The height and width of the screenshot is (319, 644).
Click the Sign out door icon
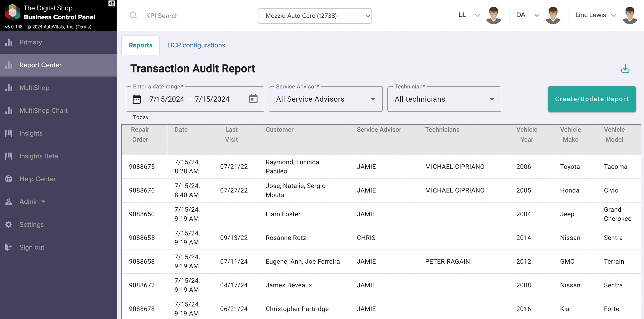(9, 247)
